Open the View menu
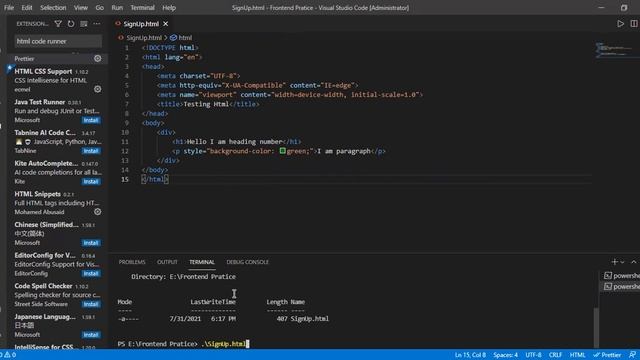The image size is (640, 360). point(81,8)
